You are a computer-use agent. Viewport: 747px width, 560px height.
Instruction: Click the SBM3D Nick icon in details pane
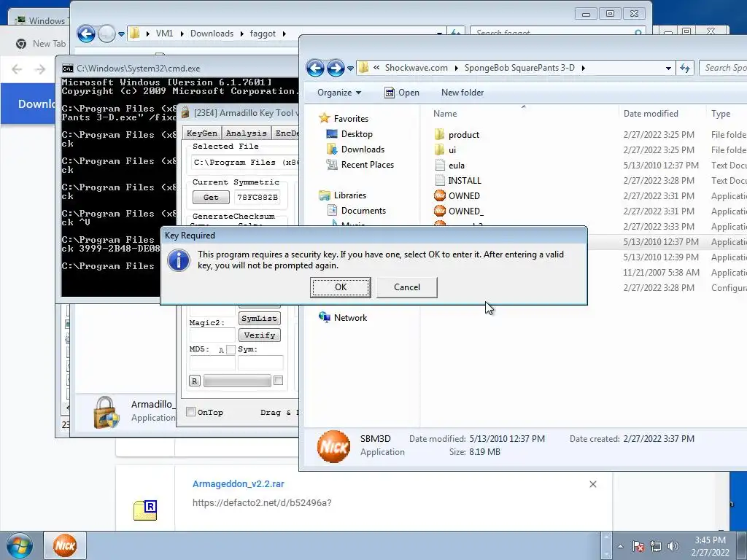pos(333,446)
